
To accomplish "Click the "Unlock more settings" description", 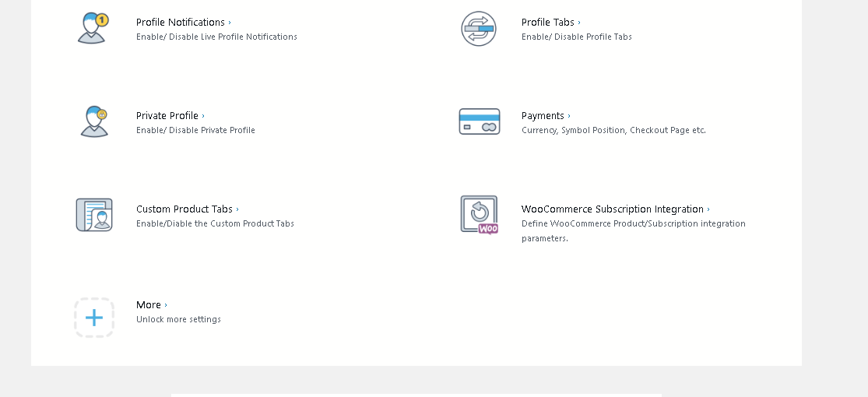I will 178,319.
